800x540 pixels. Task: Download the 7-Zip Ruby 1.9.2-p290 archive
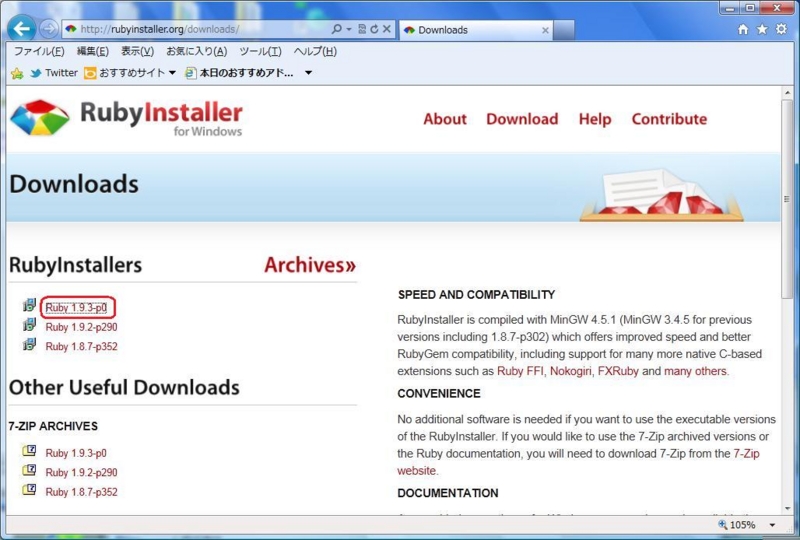[x=81, y=473]
